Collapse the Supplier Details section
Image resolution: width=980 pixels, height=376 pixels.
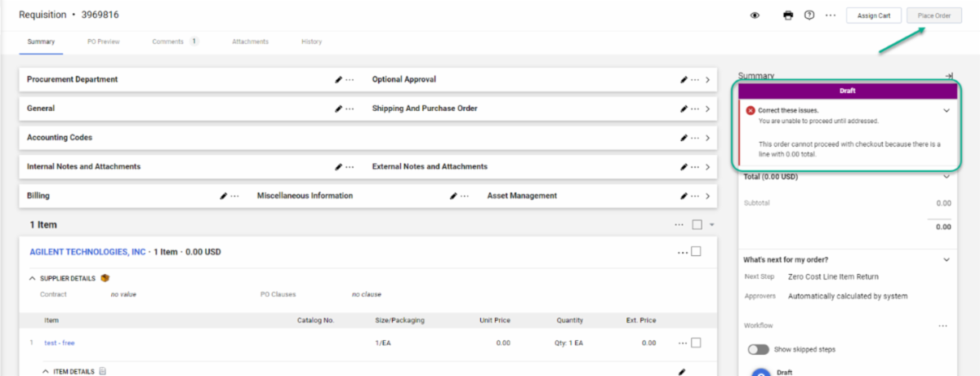point(32,278)
